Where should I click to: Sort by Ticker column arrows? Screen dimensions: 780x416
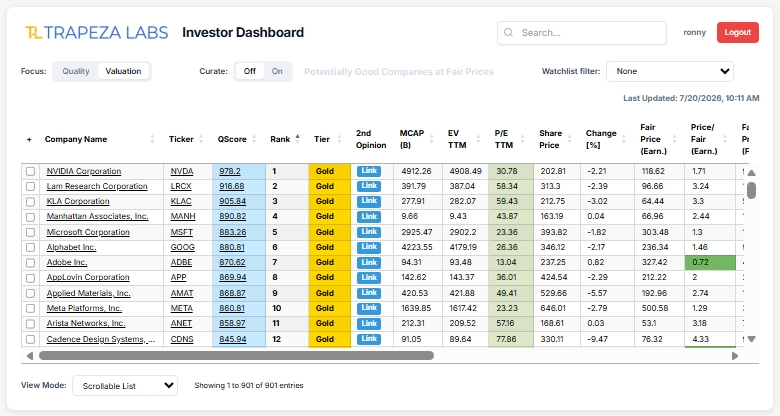(x=201, y=139)
